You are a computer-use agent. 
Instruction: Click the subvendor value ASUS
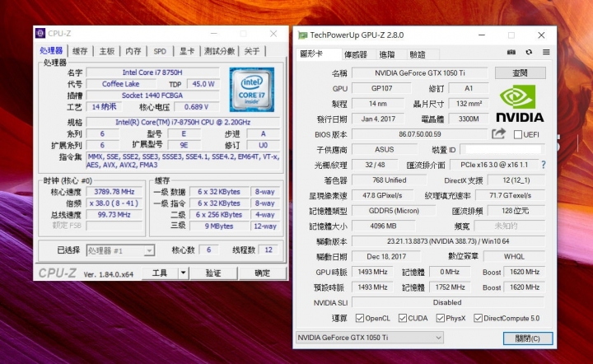click(x=385, y=149)
